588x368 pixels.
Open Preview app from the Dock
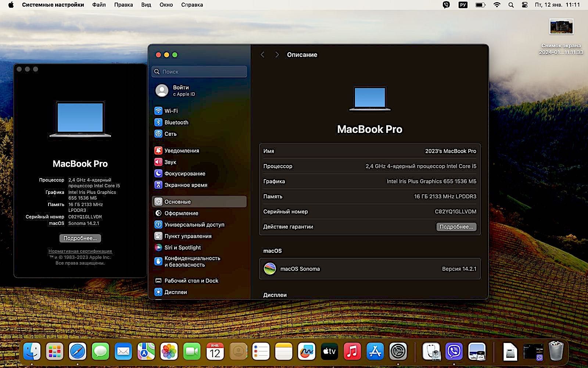point(477,351)
